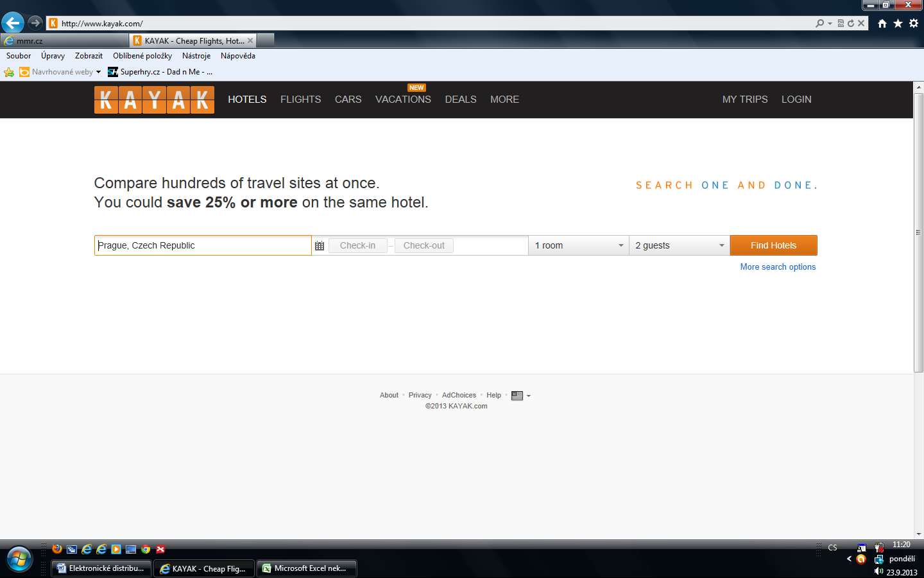Click the Find Hotels button
Viewport: 924px width, 578px height.
[x=774, y=245]
